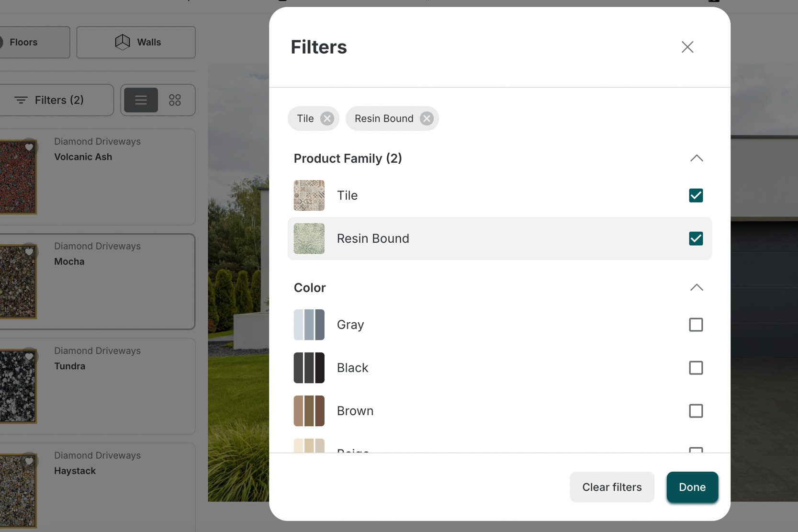Collapse the Color filter section
This screenshot has height=532, width=798.
697,288
